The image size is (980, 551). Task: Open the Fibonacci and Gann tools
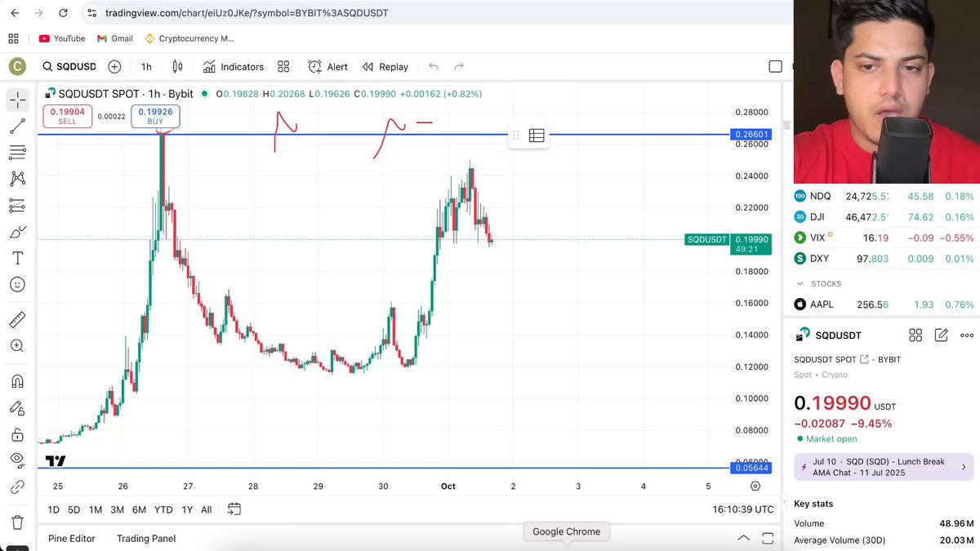click(17, 153)
